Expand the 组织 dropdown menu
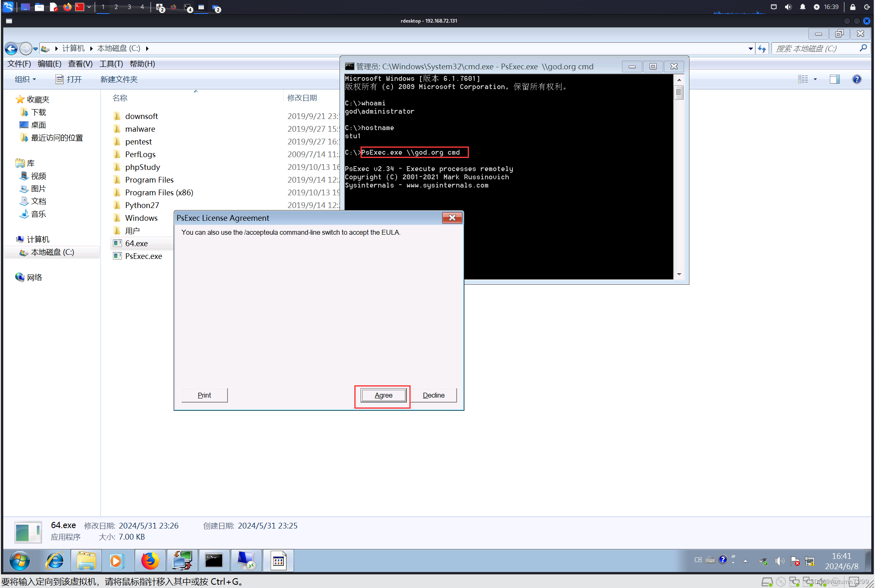 25,79
